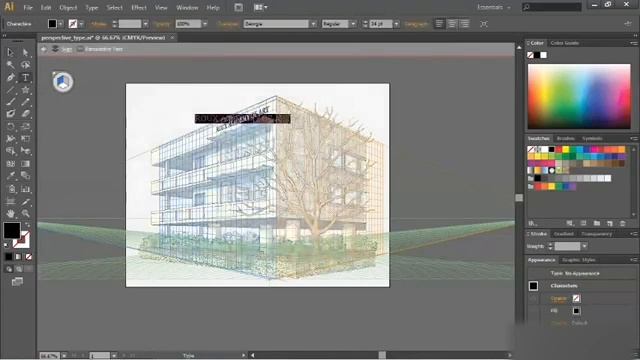
Task: Select the Shape Builder tool
Action: pyautogui.click(x=10, y=151)
